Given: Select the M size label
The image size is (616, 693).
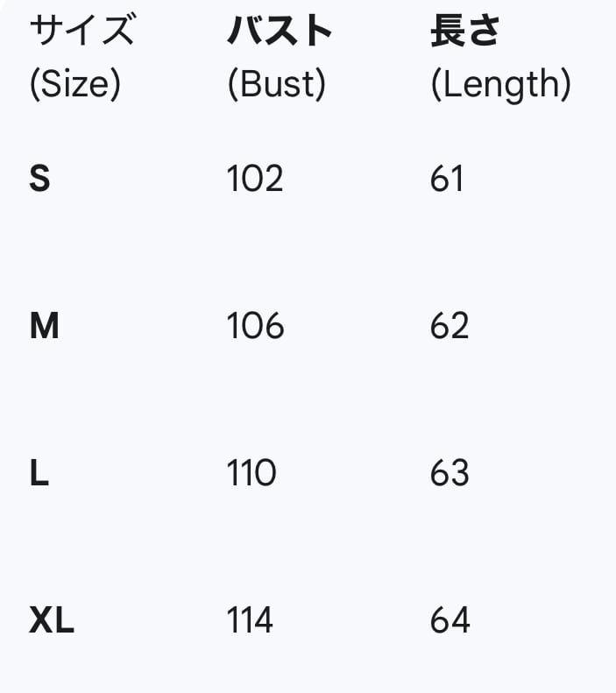Looking at the screenshot, I should pos(45,327).
